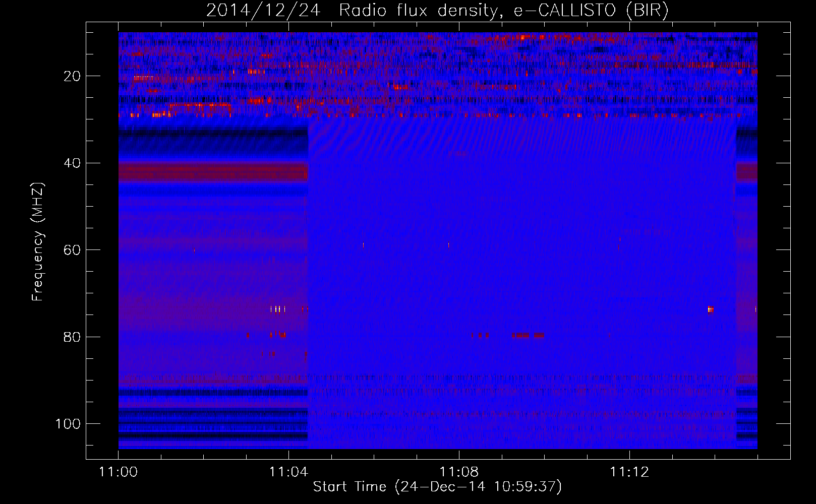Select the 11:04 time tick label
816x504 pixels.
pos(288,472)
